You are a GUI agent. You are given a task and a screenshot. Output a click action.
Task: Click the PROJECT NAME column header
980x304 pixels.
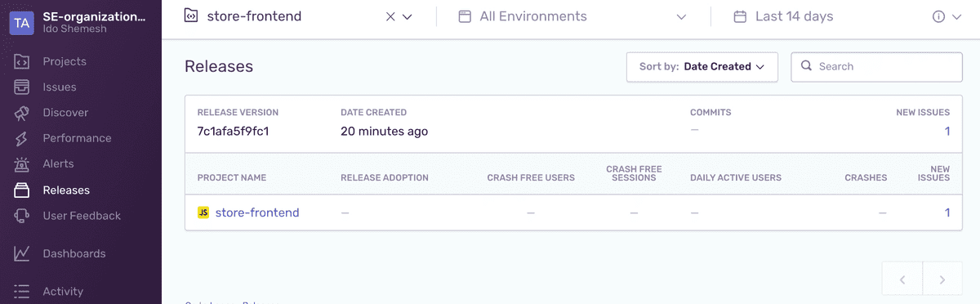point(232,177)
